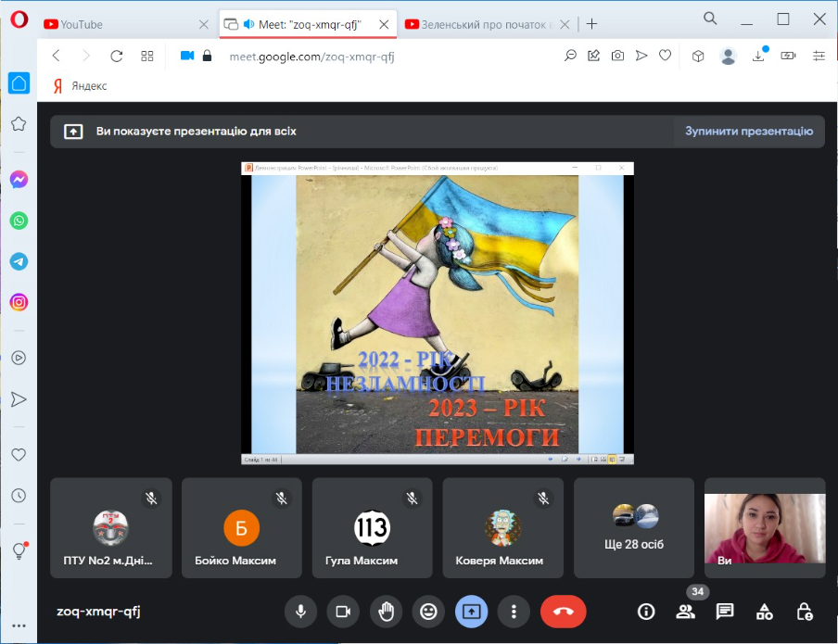Viewport: 838px width, 644px height.
Task: Go back to previous page
Action: [57, 56]
